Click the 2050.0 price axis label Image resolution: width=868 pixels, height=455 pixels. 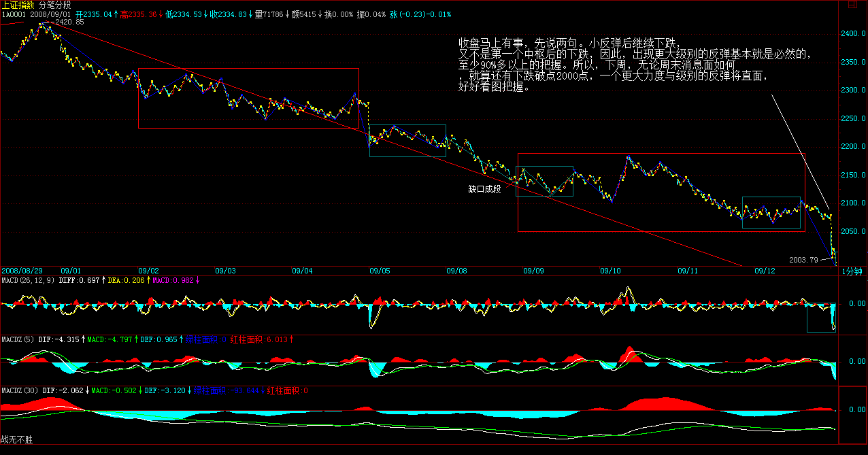click(854, 232)
